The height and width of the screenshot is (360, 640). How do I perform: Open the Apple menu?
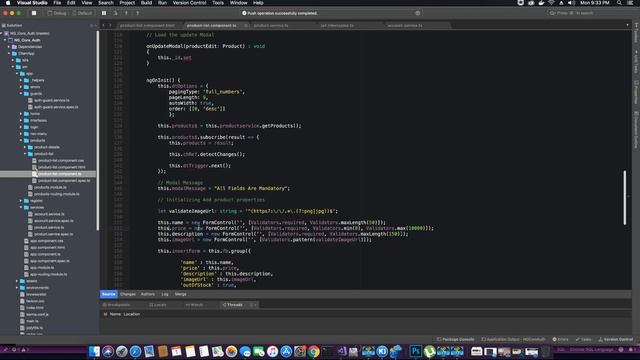click(x=8, y=3)
